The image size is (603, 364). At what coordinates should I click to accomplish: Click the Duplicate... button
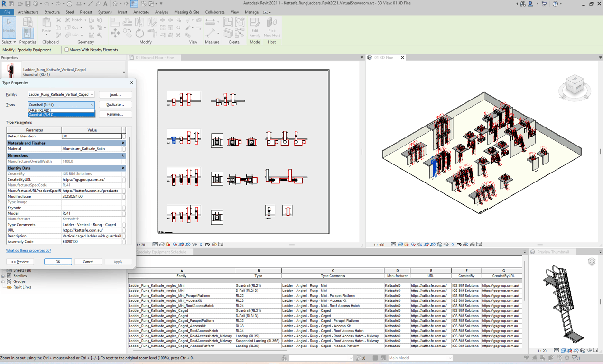click(115, 105)
